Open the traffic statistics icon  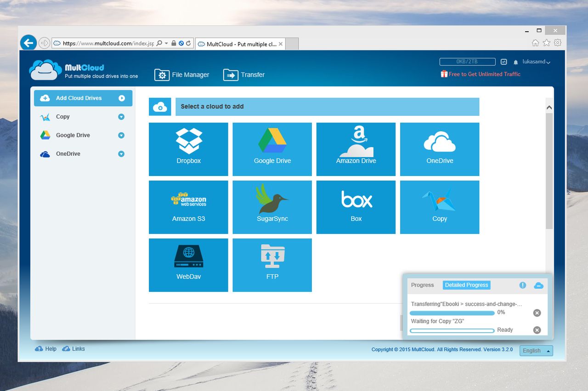coord(503,62)
